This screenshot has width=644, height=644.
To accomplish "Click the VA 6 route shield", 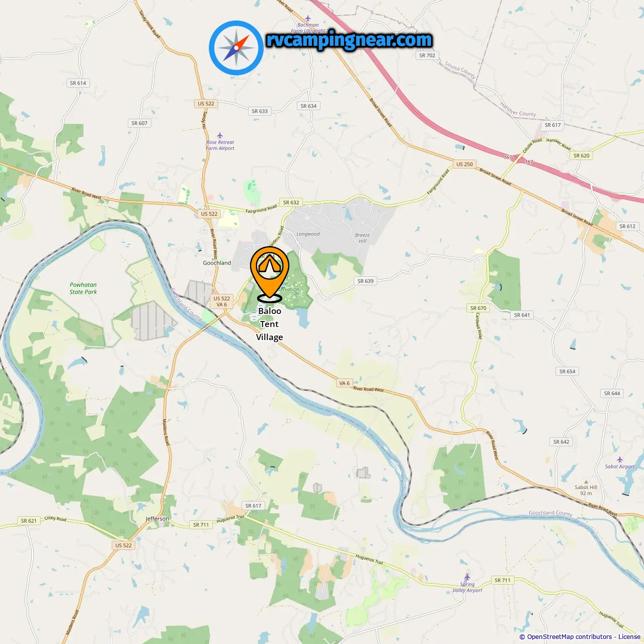I will [x=344, y=383].
